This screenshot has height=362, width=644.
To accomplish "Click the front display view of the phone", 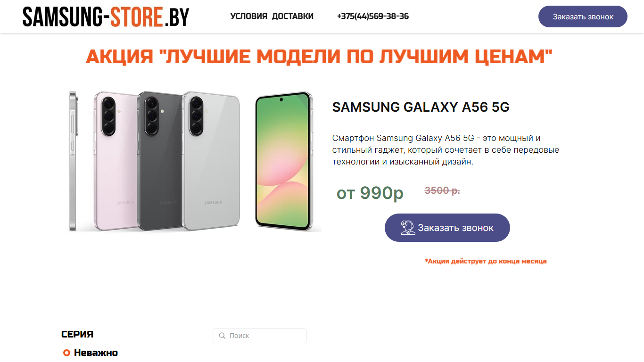I will [283, 161].
